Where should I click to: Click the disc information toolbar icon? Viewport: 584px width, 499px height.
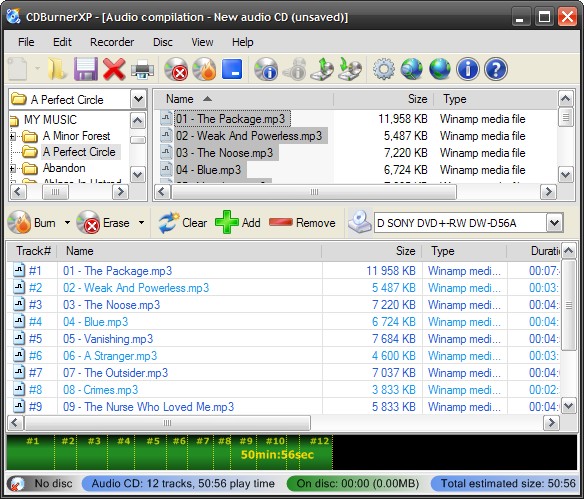pyautogui.click(x=266, y=69)
